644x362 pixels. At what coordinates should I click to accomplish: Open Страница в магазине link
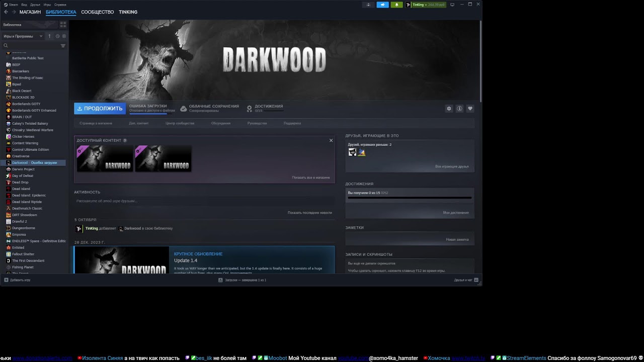[x=96, y=123]
